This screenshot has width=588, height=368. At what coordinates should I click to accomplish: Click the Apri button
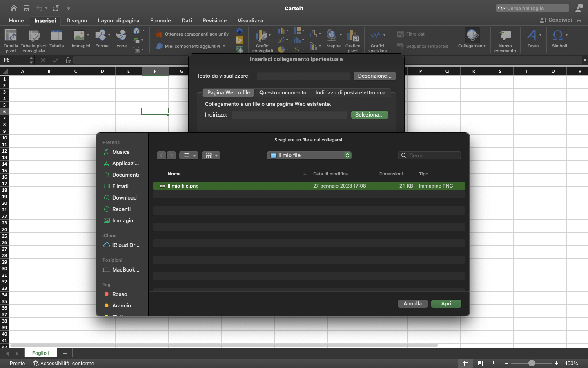point(446,304)
